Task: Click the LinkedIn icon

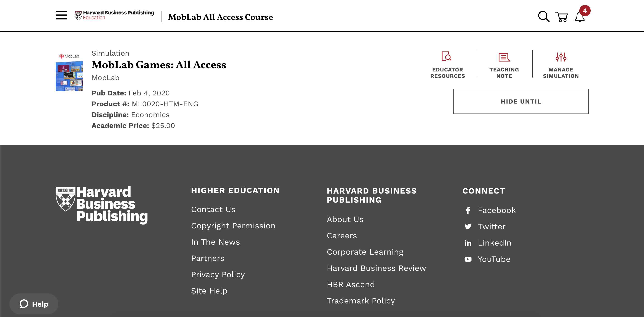Action: pos(468,243)
